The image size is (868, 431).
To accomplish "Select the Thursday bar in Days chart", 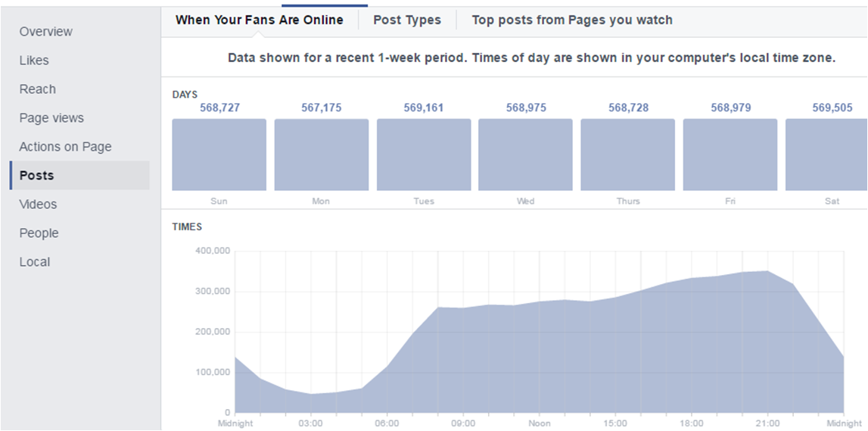I will [x=628, y=155].
